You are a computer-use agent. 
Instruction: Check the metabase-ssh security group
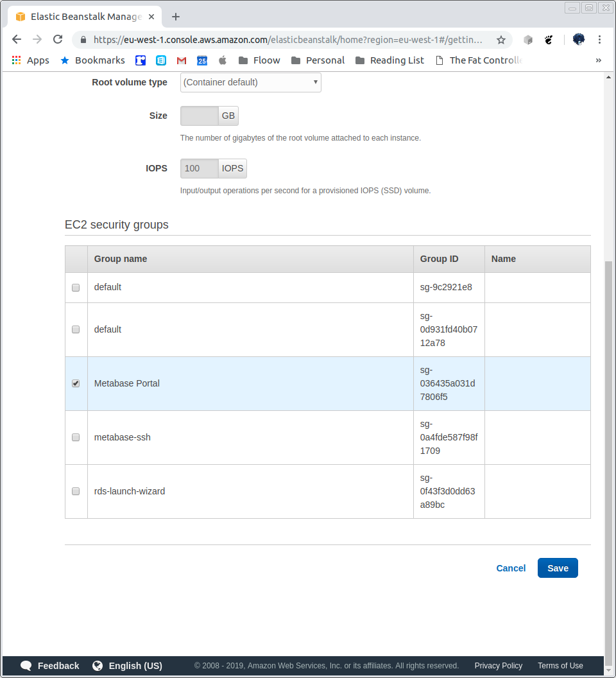click(x=76, y=437)
